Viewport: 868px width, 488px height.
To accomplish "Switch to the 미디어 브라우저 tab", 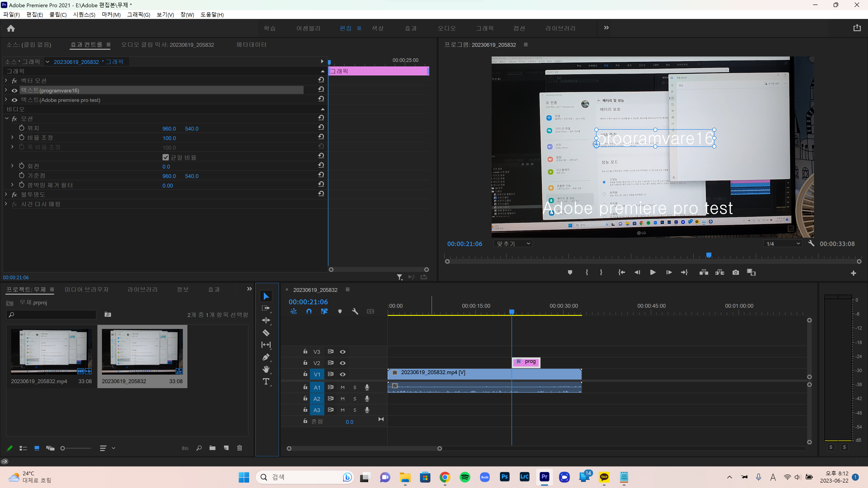I will point(87,290).
